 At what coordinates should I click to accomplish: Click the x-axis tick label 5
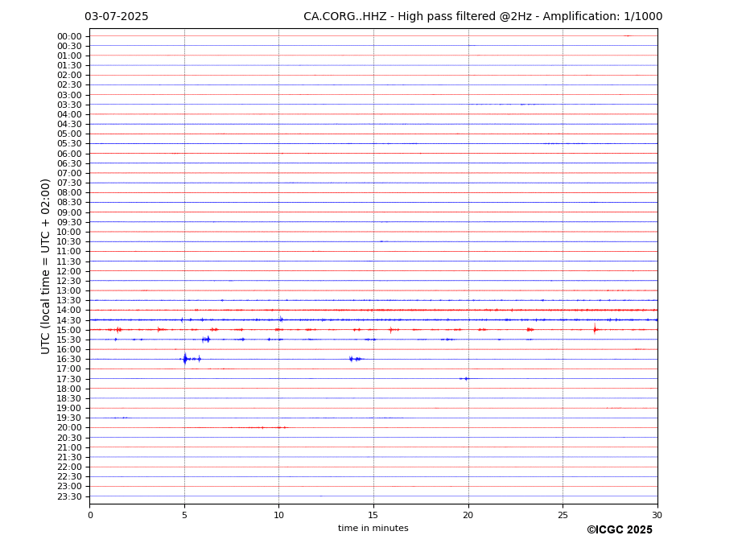tap(184, 515)
